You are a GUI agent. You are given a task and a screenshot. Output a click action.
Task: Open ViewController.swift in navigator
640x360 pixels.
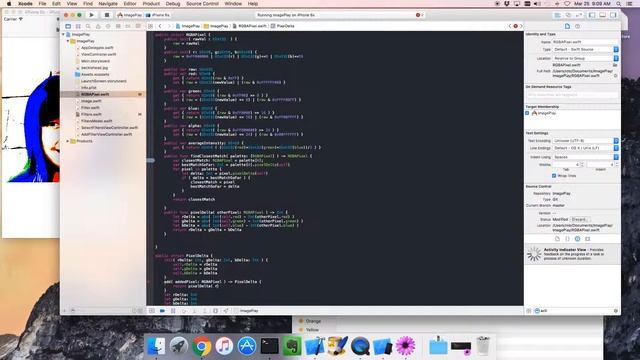pos(99,54)
